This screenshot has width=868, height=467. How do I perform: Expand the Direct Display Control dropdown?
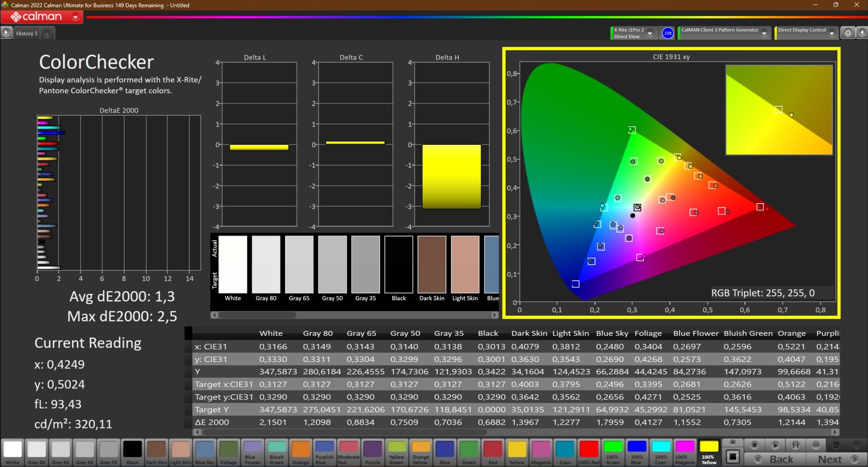point(831,33)
